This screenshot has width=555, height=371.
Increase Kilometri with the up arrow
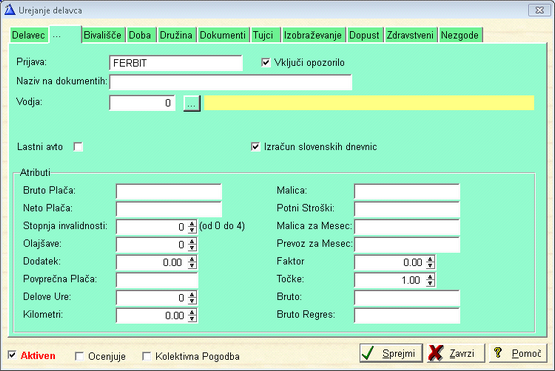(x=192, y=312)
